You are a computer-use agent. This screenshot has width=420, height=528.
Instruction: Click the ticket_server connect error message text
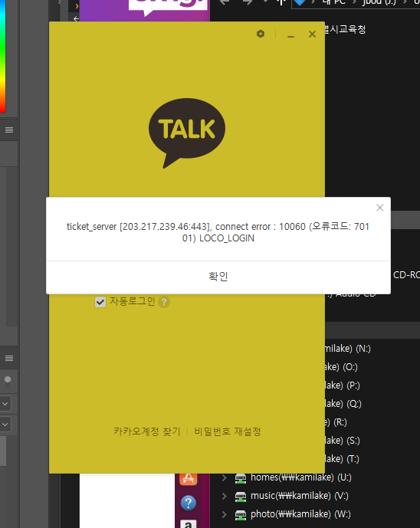(218, 232)
